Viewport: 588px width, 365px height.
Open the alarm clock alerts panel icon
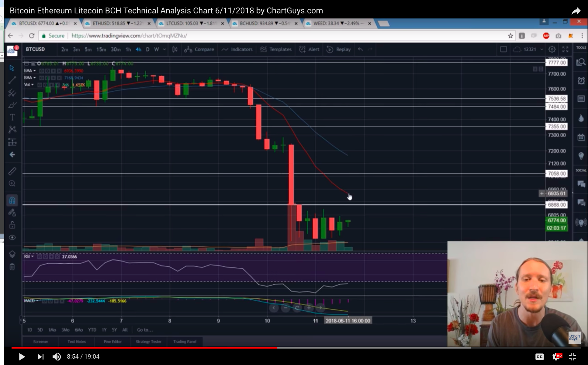[x=581, y=81]
